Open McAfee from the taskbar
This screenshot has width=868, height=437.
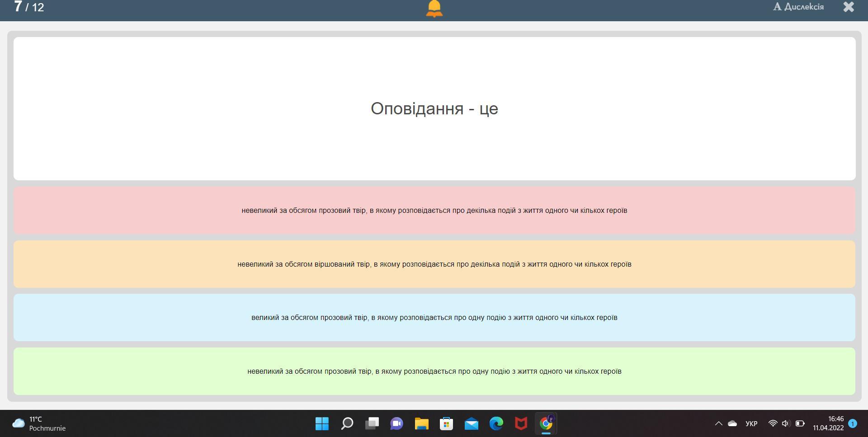click(521, 424)
